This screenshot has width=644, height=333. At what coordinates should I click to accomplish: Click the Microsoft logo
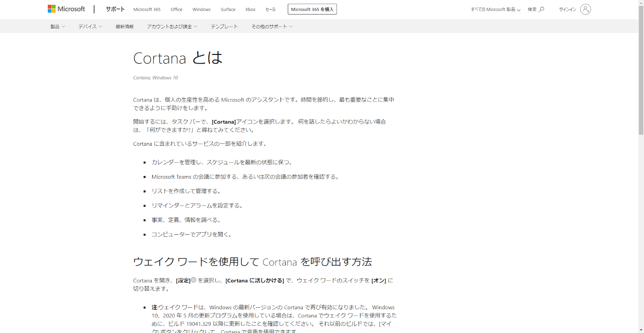66,9
